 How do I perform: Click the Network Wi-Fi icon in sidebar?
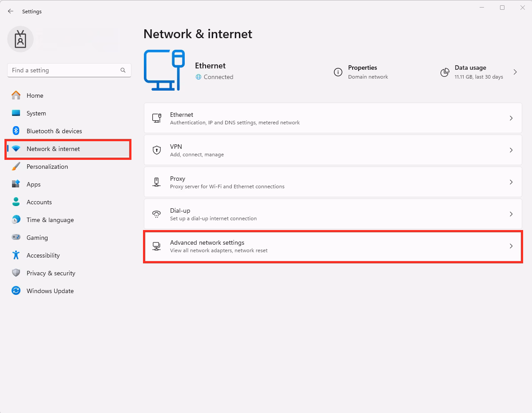coord(16,149)
